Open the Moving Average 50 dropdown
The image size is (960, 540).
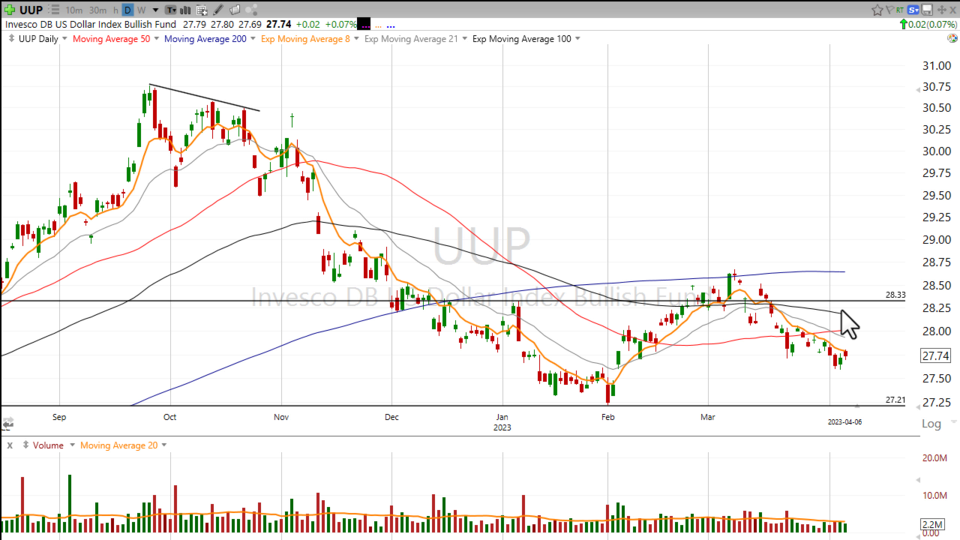pyautogui.click(x=155, y=39)
